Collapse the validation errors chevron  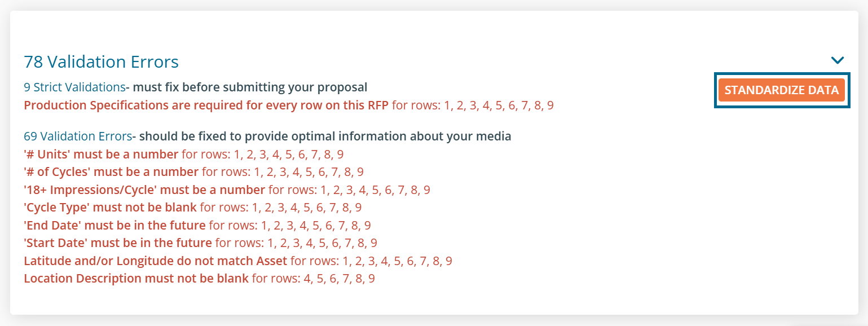(x=838, y=60)
